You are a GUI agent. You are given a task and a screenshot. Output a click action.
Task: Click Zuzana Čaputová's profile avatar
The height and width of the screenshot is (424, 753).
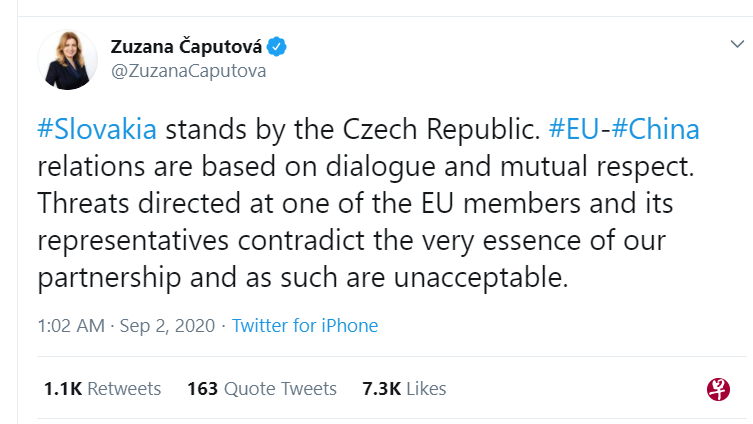tap(68, 59)
